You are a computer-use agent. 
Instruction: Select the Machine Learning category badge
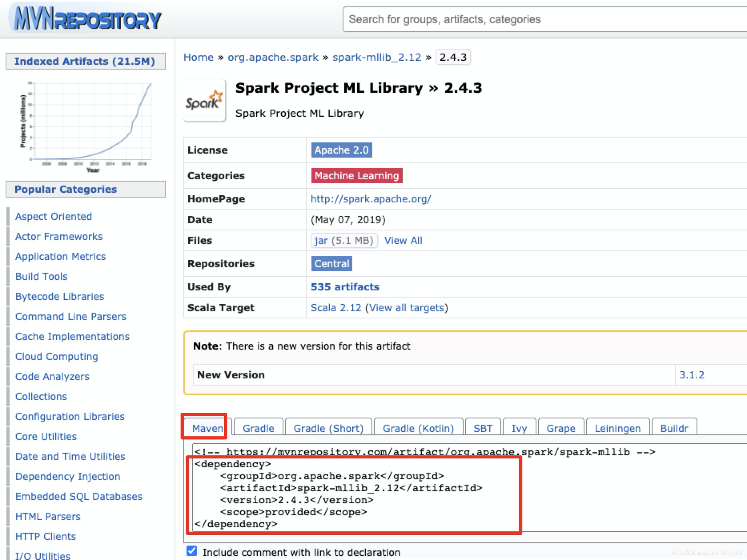point(356,176)
